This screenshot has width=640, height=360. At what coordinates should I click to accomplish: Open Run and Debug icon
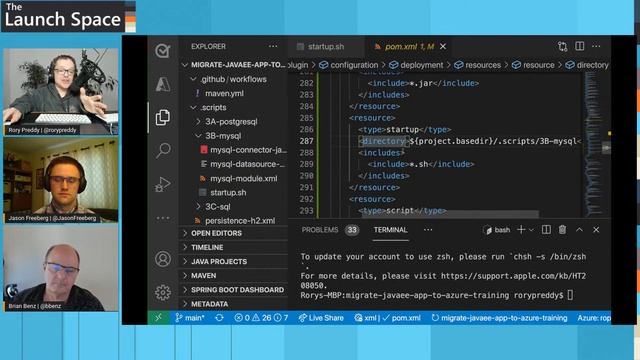(163, 184)
